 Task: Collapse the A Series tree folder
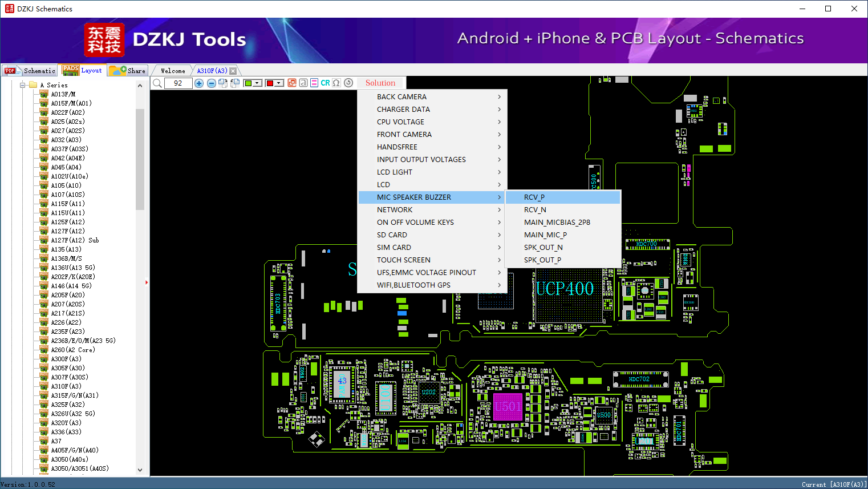[x=23, y=85]
